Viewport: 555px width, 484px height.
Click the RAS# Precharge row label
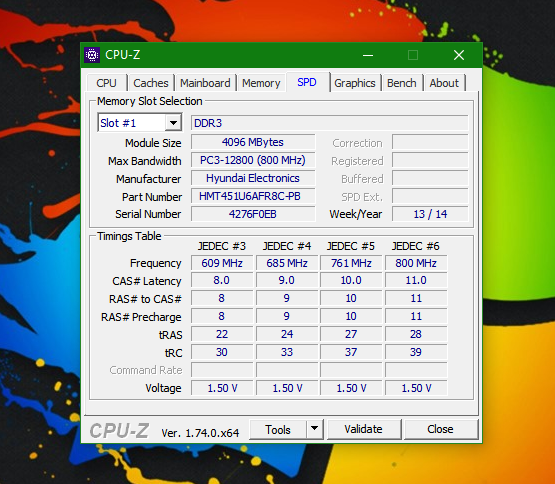(141, 317)
